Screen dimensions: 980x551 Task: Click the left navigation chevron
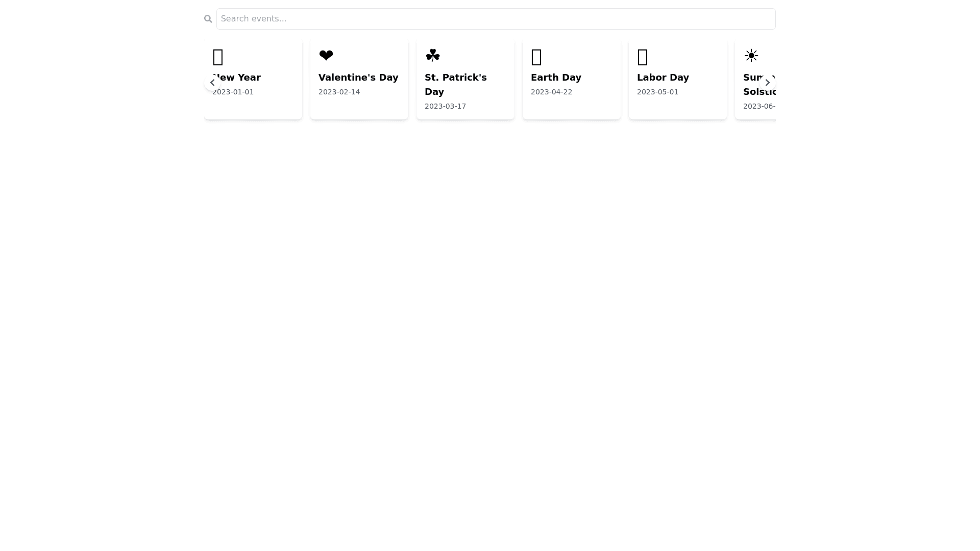[212, 82]
